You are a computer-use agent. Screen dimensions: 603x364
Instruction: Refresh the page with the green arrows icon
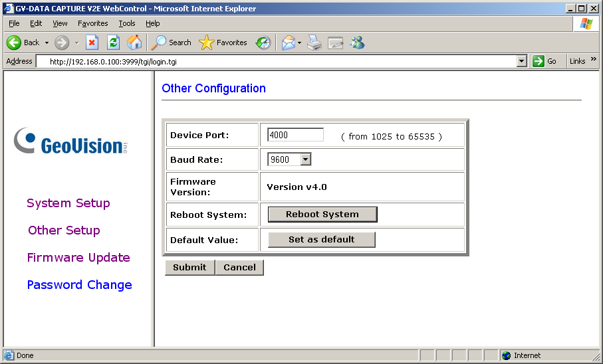[113, 43]
